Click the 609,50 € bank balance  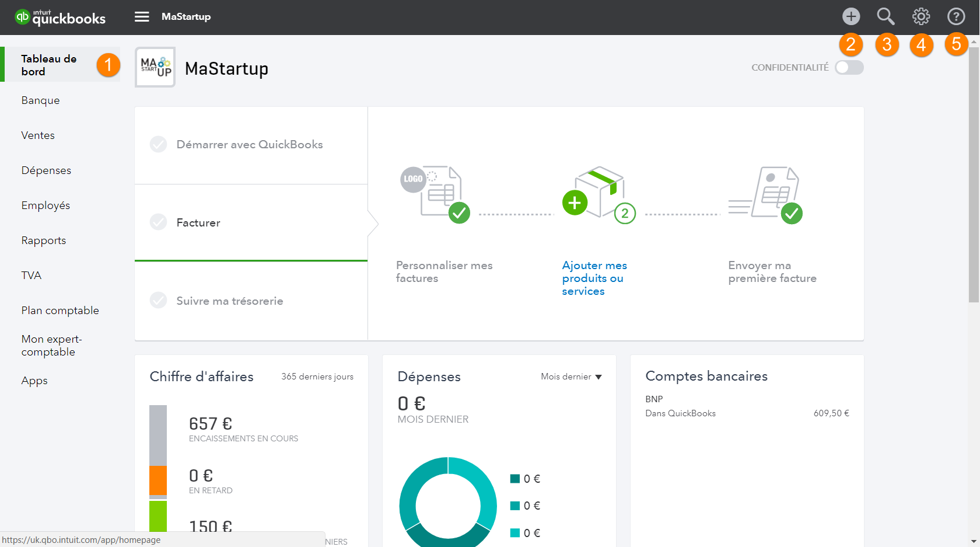[831, 413]
